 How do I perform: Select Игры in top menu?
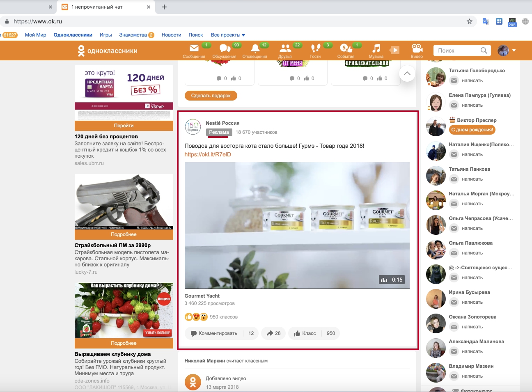pyautogui.click(x=105, y=35)
